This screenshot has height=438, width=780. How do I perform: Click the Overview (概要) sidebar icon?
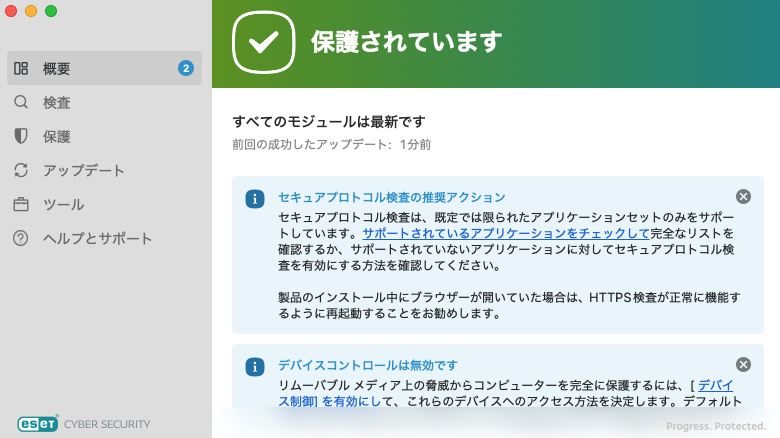tap(20, 68)
